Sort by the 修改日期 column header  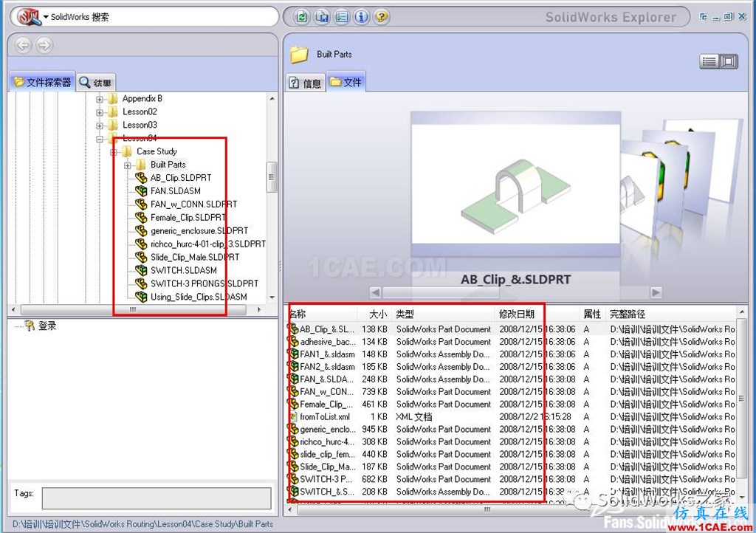(537, 314)
